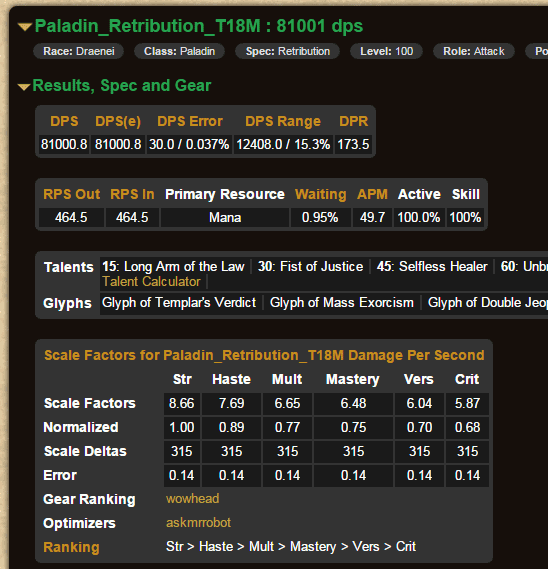Click the APM column header
Image resolution: width=548 pixels, height=569 pixels.
372,194
